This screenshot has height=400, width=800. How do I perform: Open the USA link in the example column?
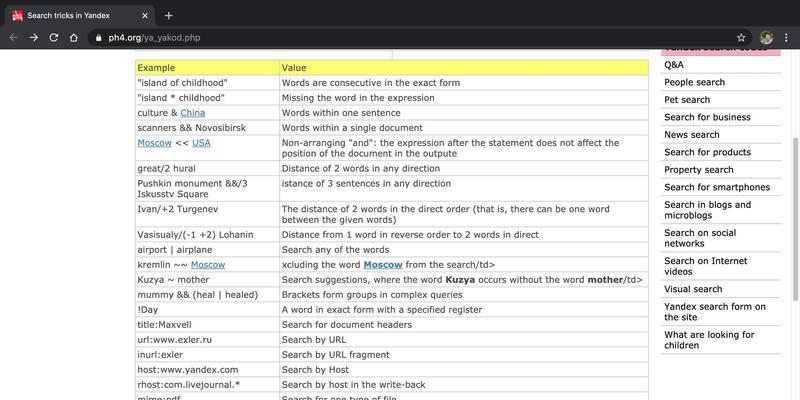[201, 143]
